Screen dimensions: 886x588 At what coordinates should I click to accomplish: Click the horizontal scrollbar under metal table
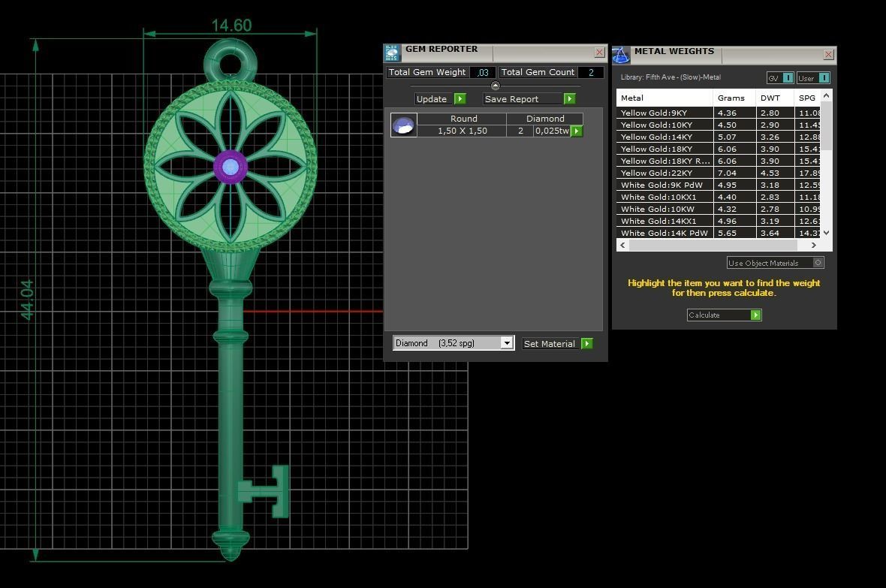[x=713, y=245]
